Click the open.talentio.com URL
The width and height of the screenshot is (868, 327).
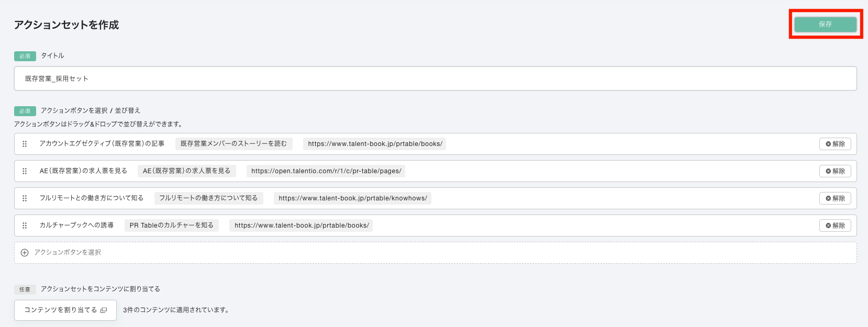pyautogui.click(x=326, y=171)
